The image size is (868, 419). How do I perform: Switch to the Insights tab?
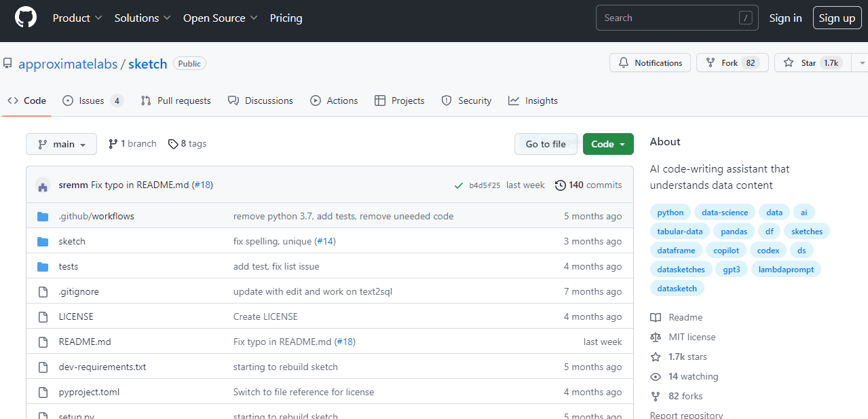[x=533, y=101]
